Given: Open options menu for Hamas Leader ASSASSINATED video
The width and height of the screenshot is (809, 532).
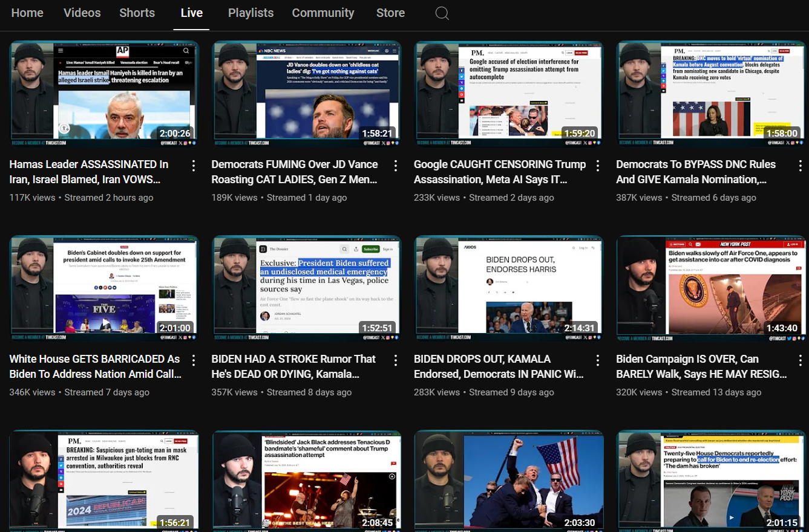Looking at the screenshot, I should [194, 166].
